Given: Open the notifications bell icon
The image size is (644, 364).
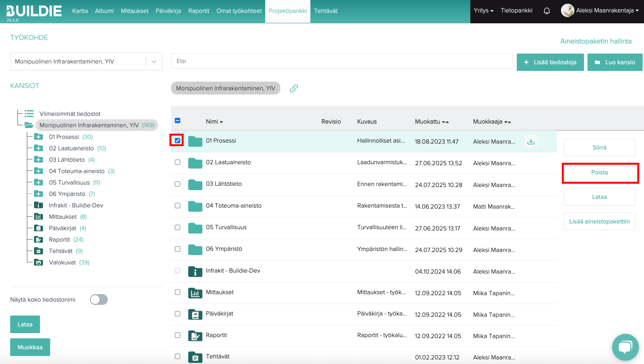Looking at the screenshot, I should tap(547, 11).
